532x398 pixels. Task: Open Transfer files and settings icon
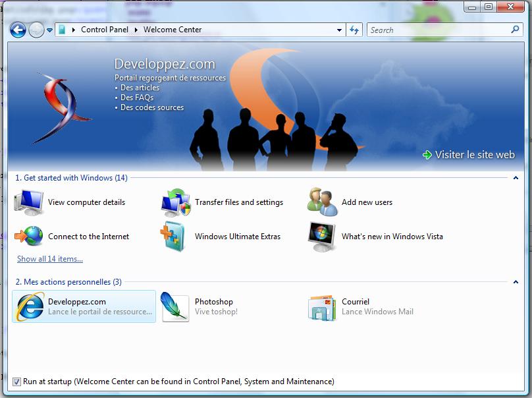[176, 202]
